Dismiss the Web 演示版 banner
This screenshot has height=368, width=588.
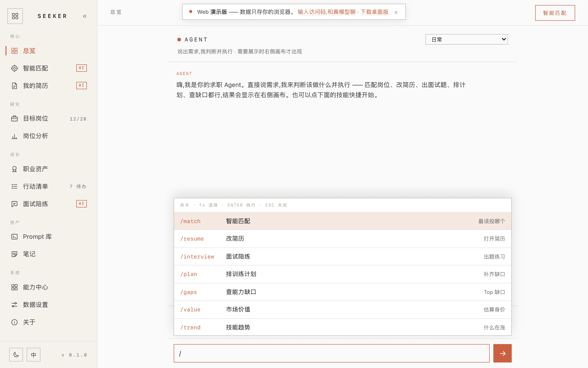pos(396,12)
